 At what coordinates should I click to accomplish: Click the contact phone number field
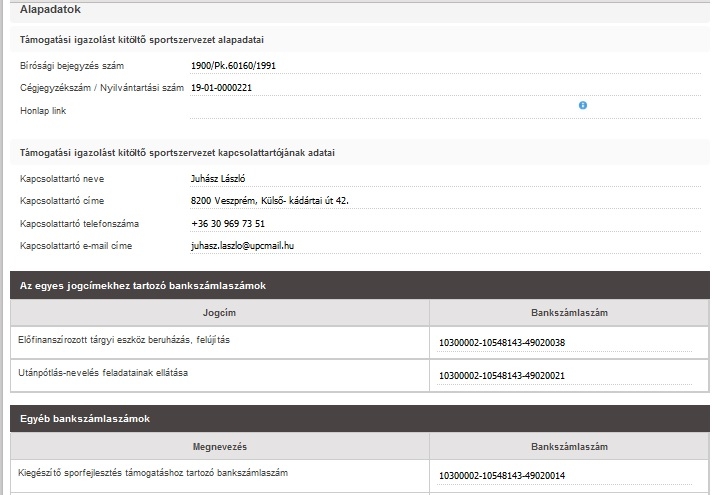click(227, 223)
